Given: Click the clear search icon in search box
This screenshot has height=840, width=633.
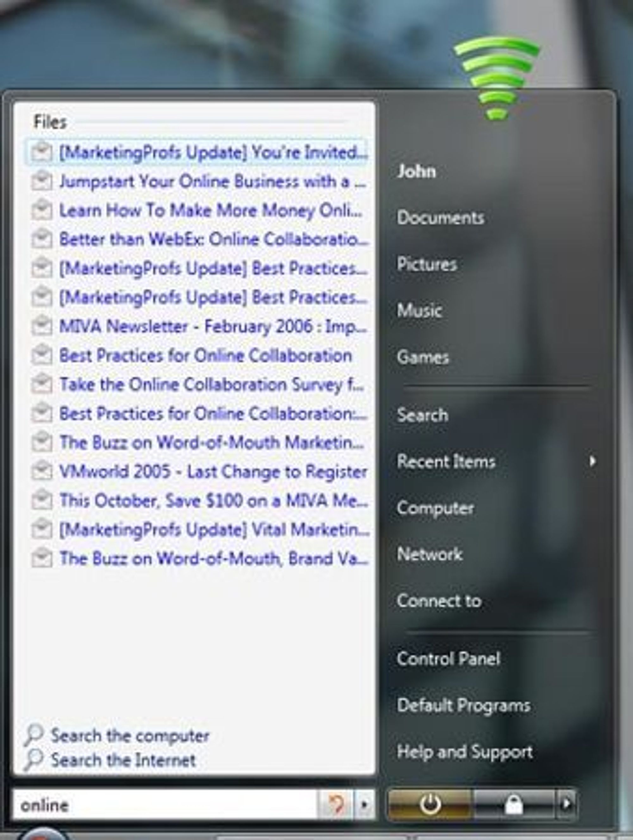Looking at the screenshot, I should point(336,804).
